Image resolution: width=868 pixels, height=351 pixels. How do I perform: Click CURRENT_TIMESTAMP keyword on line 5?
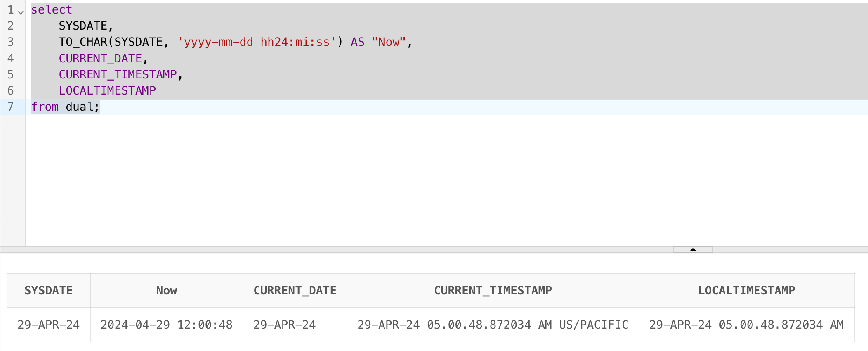118,75
